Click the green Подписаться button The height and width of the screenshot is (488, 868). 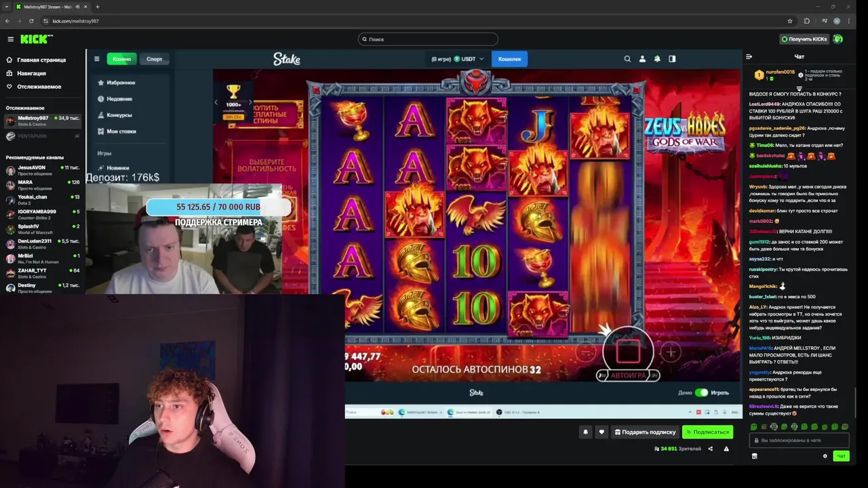pyautogui.click(x=707, y=432)
